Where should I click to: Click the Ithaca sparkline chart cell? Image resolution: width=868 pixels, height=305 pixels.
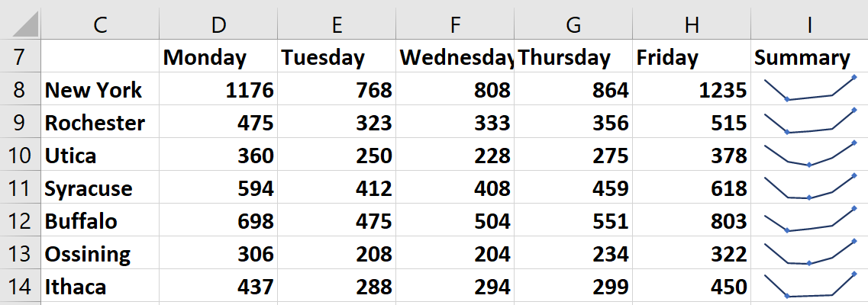point(809,287)
